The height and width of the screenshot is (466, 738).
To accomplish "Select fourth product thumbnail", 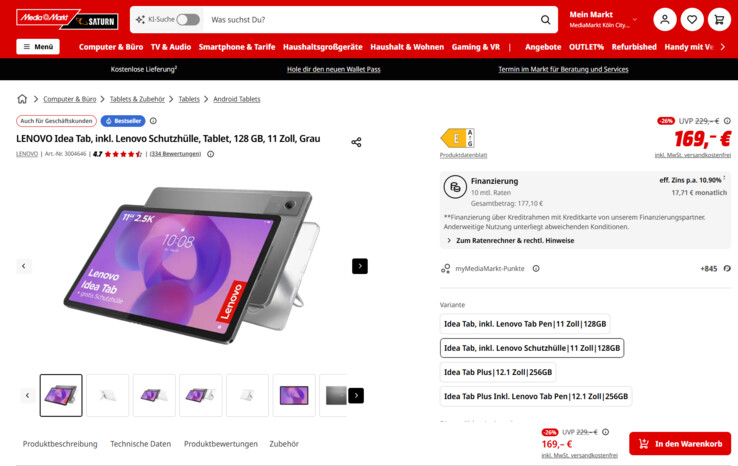I will click(201, 395).
